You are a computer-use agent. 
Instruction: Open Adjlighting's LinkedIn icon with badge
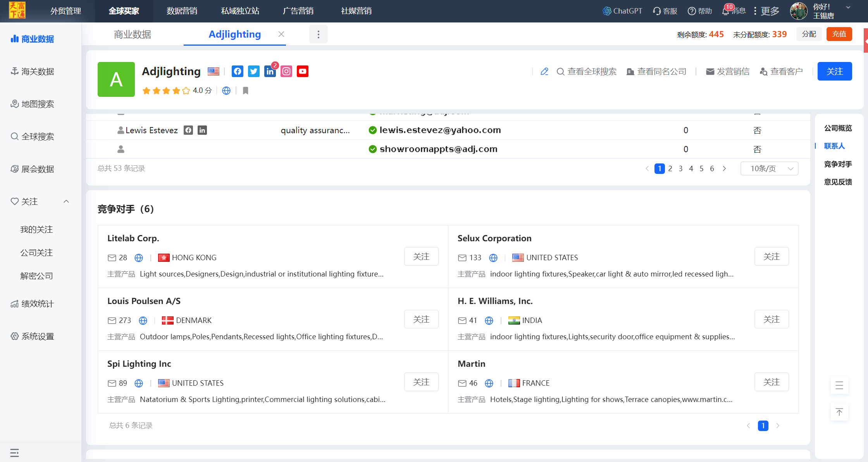click(270, 71)
